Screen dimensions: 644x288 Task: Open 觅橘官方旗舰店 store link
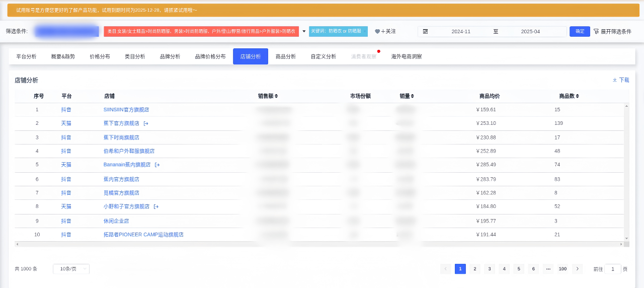(121, 193)
